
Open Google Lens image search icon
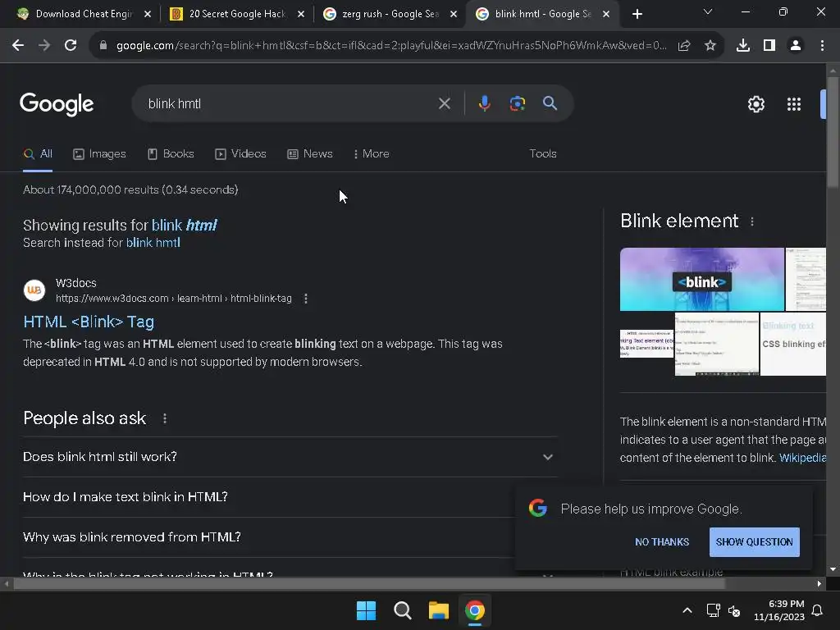pyautogui.click(x=517, y=103)
